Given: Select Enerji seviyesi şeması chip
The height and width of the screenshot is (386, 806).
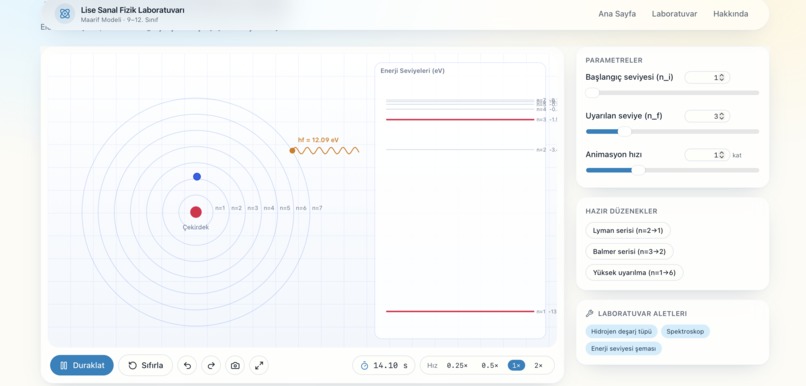Looking at the screenshot, I should 624,348.
